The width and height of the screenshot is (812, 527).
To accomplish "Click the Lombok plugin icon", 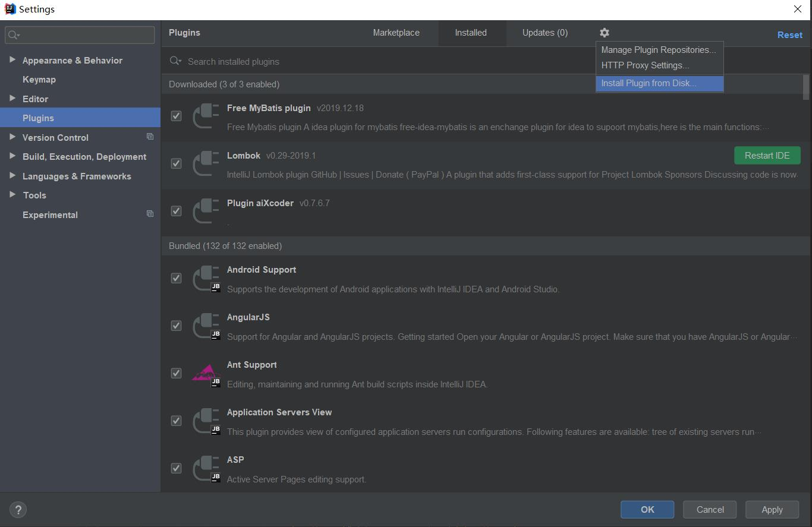I will [x=206, y=163].
